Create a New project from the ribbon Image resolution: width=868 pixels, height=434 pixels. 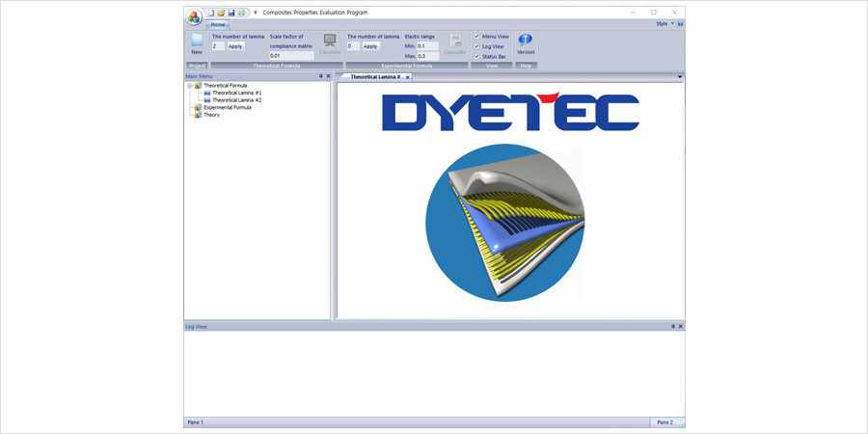click(x=197, y=44)
